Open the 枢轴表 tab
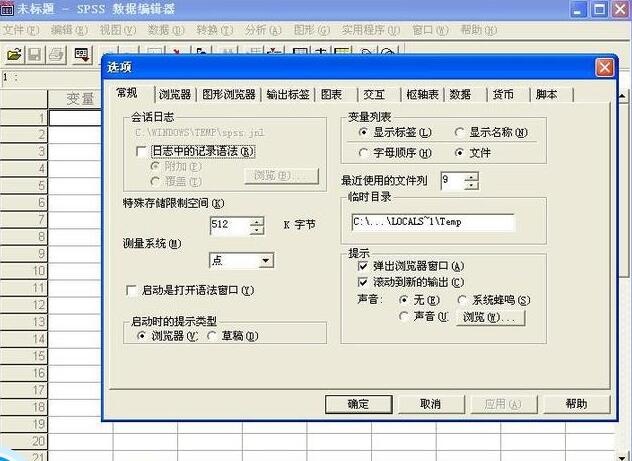632x461 pixels. [x=422, y=95]
